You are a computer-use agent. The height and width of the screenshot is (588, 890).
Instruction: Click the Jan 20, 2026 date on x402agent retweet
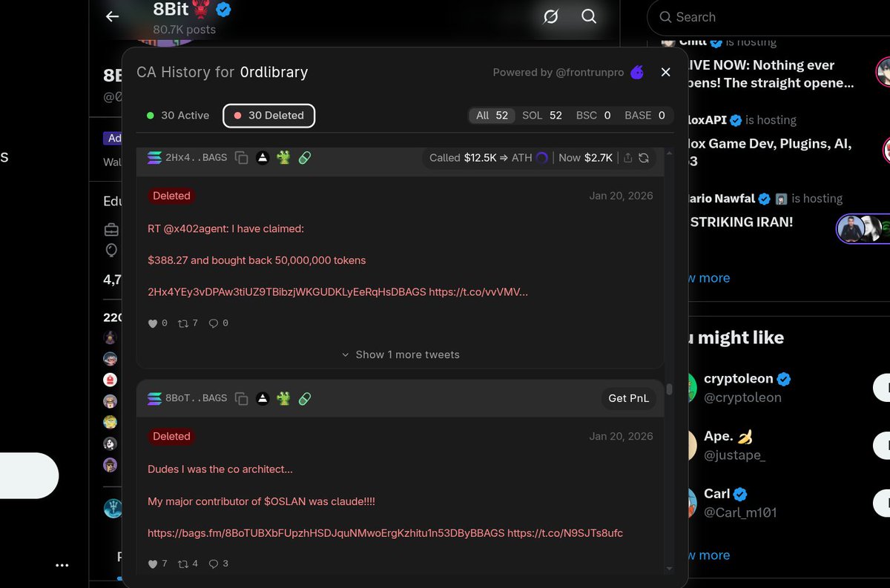(x=621, y=196)
